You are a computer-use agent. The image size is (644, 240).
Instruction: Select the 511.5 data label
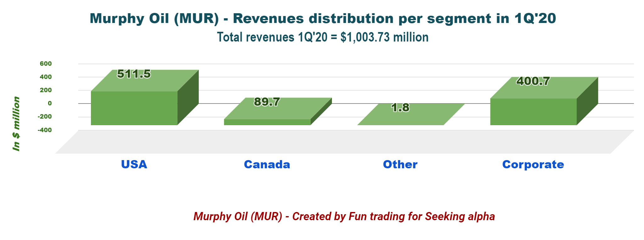point(134,74)
